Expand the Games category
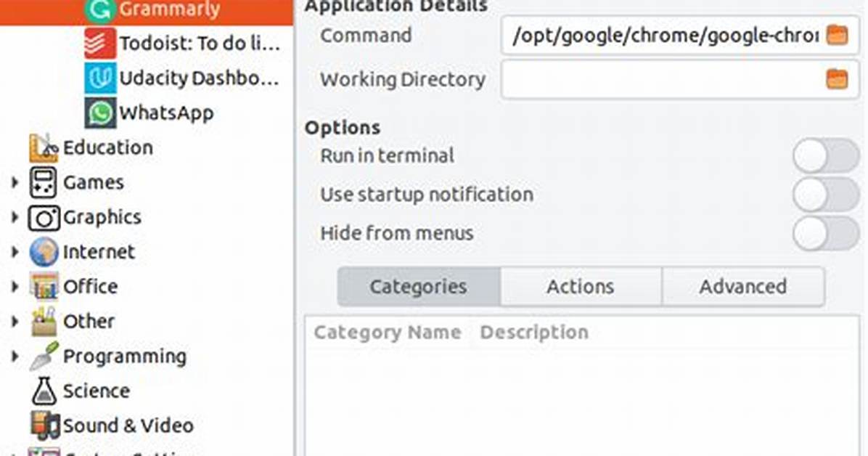 click(x=15, y=183)
